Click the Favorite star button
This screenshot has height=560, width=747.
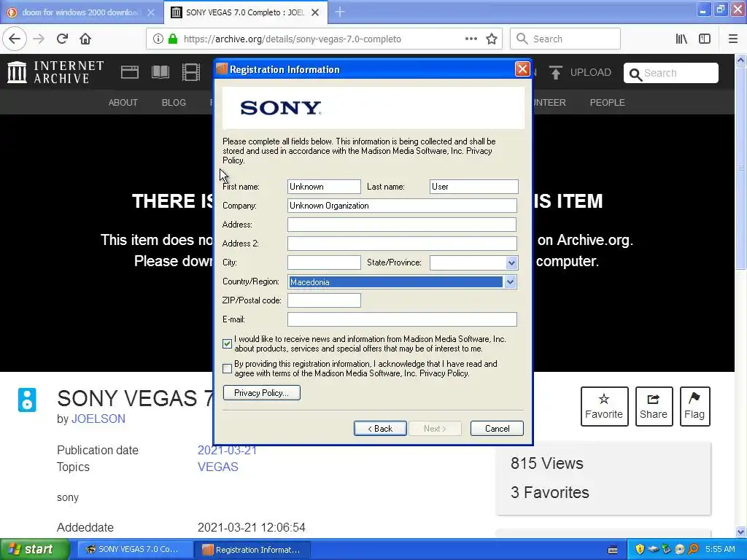604,407
